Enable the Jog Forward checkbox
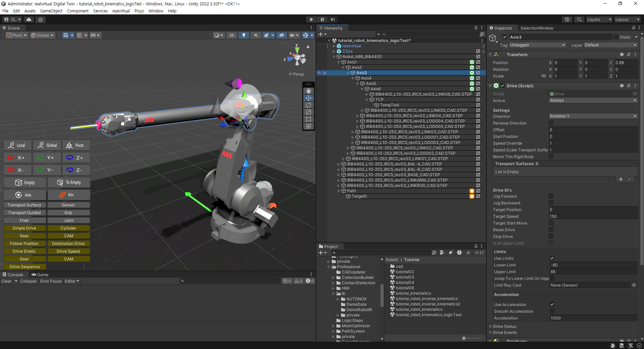Viewport: 644px width, 349px height. click(x=551, y=196)
